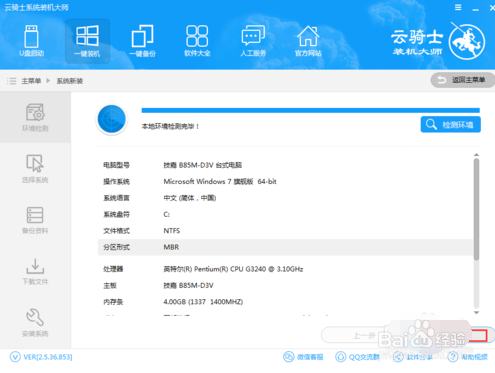Viewport: 495px width, 373px height.
Task: Click the 主板 B85M-D3V value
Action: 188,286
